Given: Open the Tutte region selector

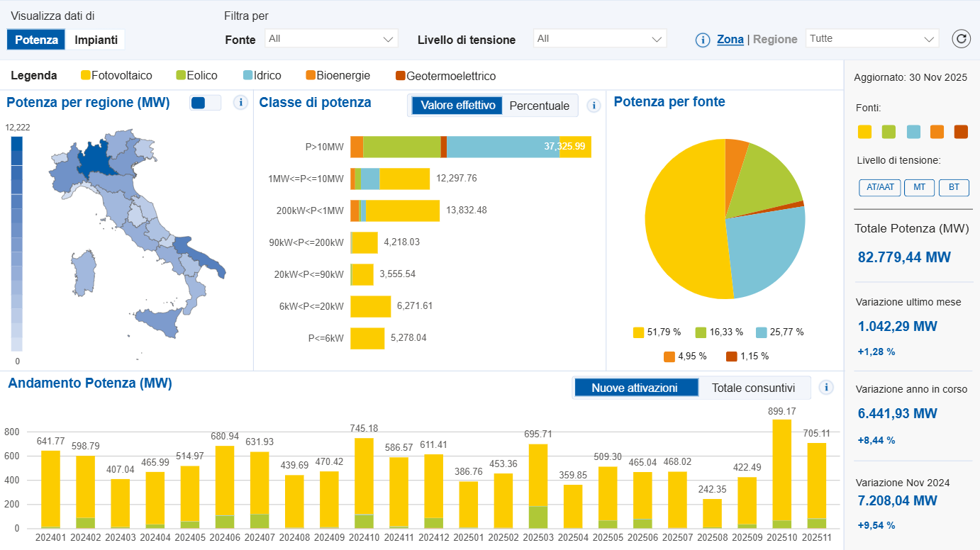Looking at the screenshot, I should pyautogui.click(x=872, y=39).
